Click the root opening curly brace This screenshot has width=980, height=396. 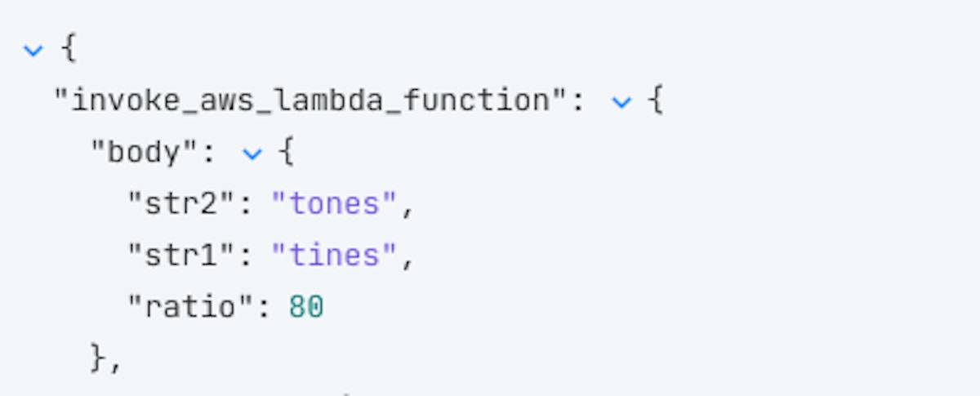coord(69,51)
